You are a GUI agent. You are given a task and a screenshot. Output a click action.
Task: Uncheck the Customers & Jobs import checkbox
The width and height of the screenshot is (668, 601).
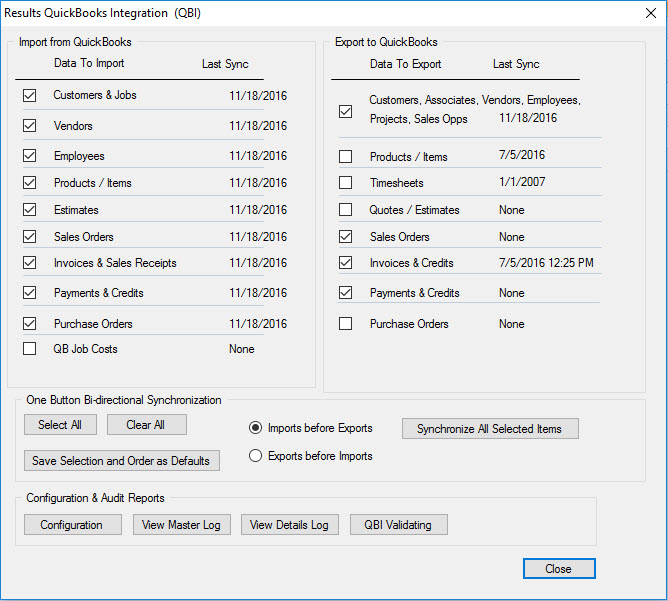(x=29, y=96)
